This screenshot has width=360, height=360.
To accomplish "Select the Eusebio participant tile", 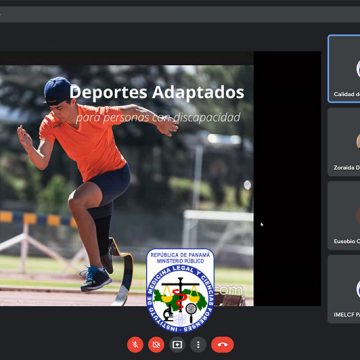I will point(344,215).
